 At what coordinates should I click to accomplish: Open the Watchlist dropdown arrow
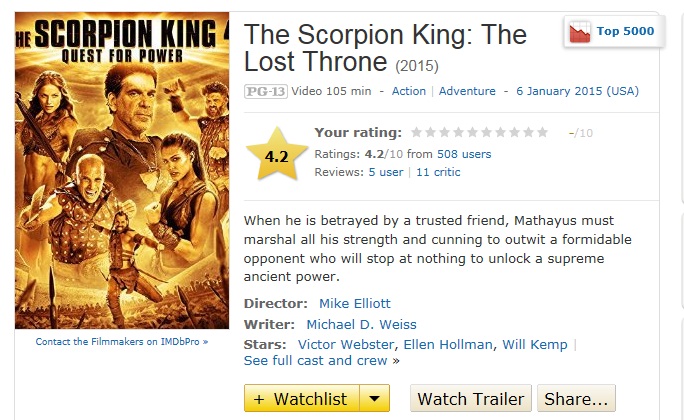[x=373, y=399]
